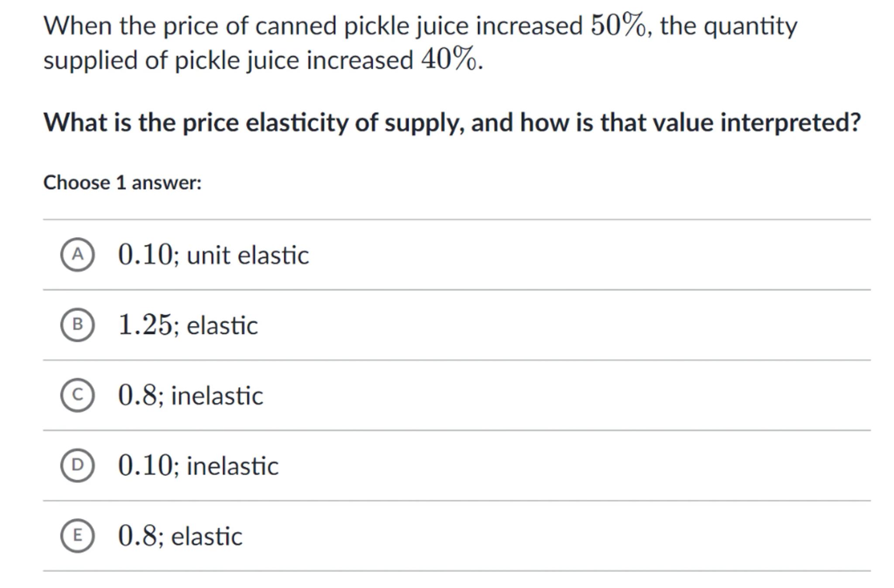The image size is (894, 588).
Task: Click the word "inelastic" in option C
Action: pyautogui.click(x=217, y=396)
